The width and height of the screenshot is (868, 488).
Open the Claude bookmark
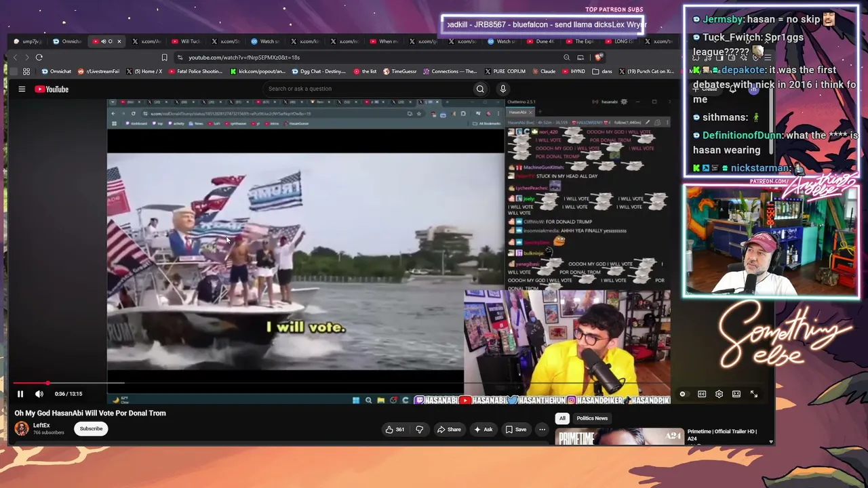(543, 71)
